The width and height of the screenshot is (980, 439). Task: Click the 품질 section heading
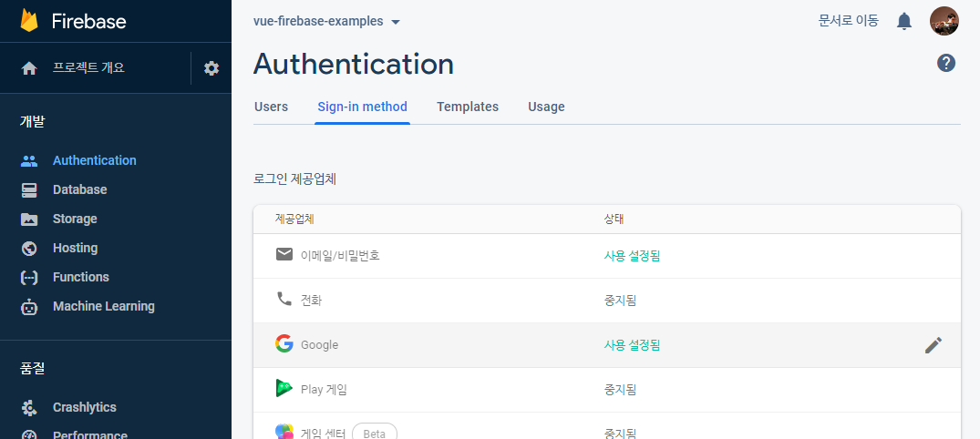click(33, 369)
